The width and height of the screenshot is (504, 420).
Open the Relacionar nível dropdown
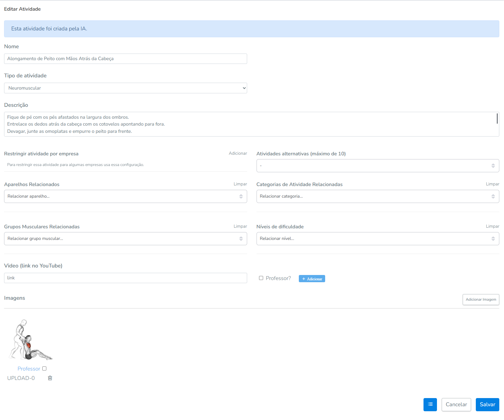pos(377,239)
